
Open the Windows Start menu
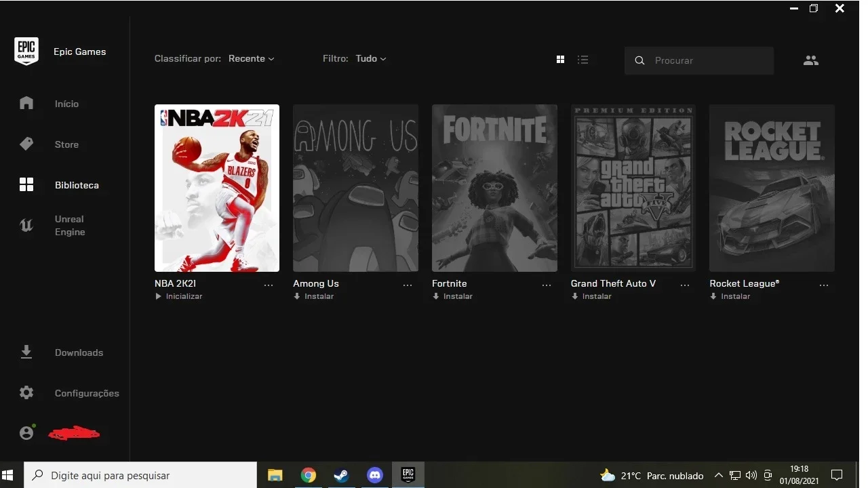tap(9, 475)
